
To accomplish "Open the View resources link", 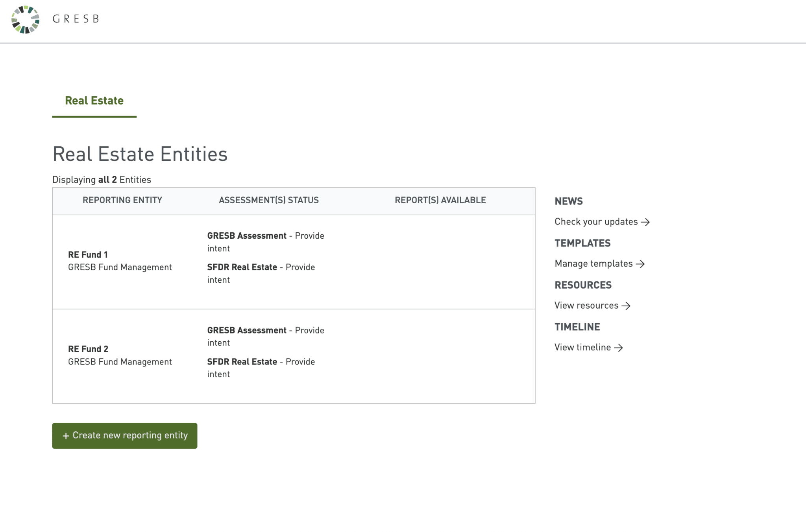I will pyautogui.click(x=586, y=306).
